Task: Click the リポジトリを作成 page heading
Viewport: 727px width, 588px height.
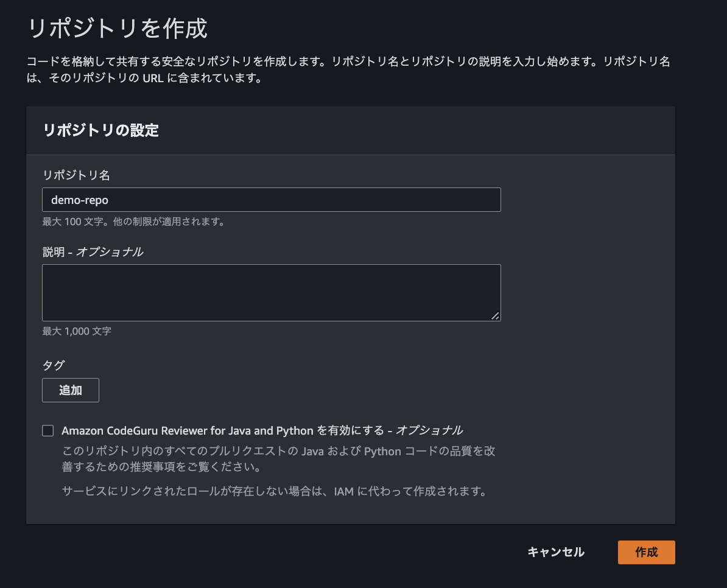Action: pyautogui.click(x=118, y=29)
